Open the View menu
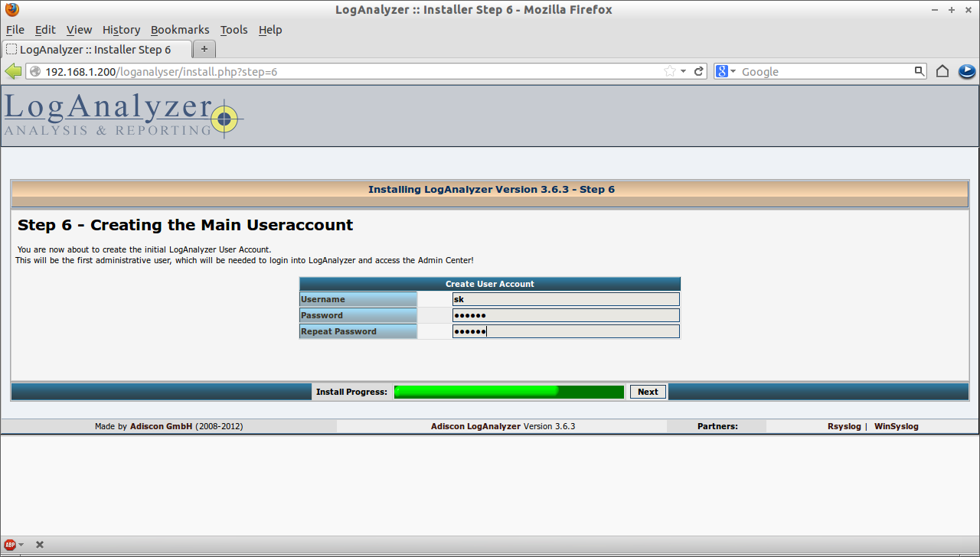The height and width of the screenshot is (557, 980). 79,30
